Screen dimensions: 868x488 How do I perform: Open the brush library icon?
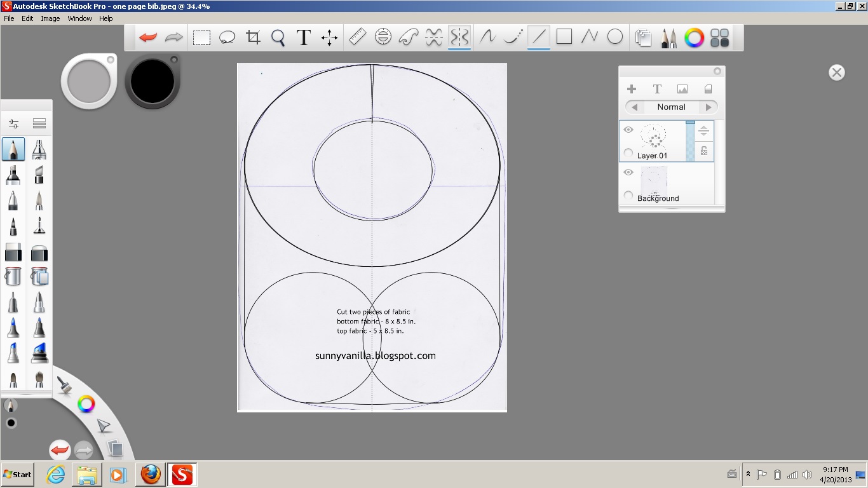tap(39, 123)
